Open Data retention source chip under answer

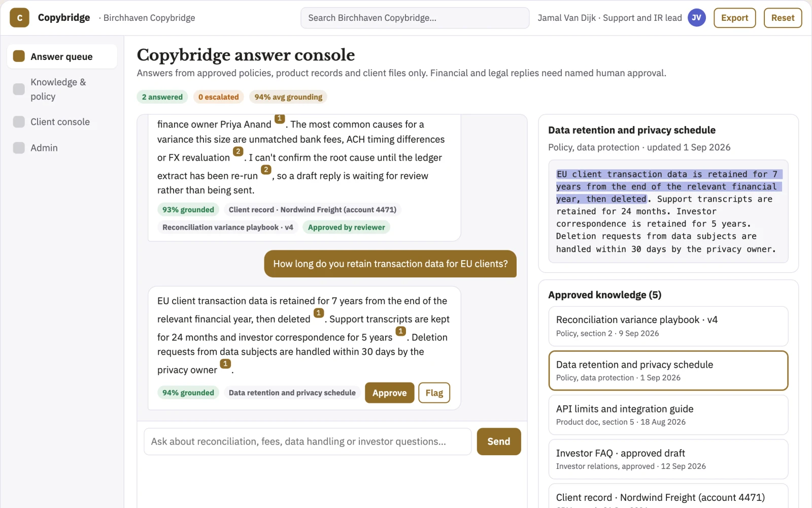292,393
